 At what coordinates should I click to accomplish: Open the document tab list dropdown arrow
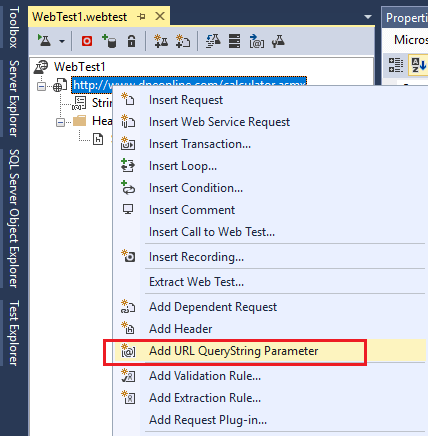[x=368, y=17]
